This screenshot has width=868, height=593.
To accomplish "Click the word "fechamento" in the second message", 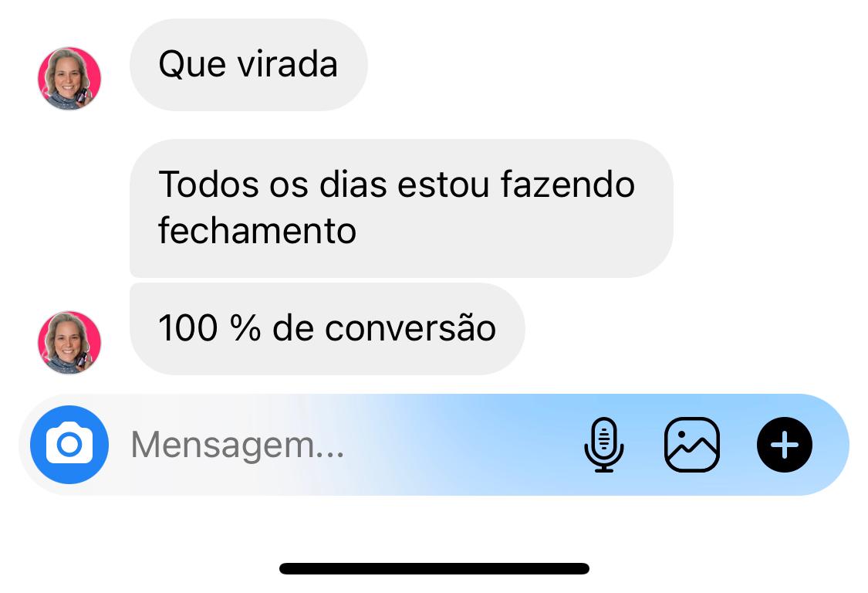I will coord(258,231).
